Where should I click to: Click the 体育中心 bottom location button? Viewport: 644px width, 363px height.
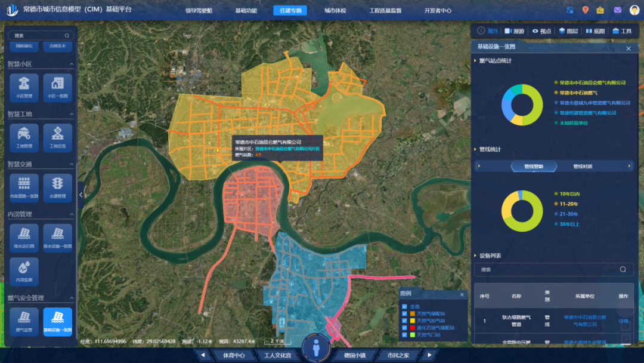[234, 355]
